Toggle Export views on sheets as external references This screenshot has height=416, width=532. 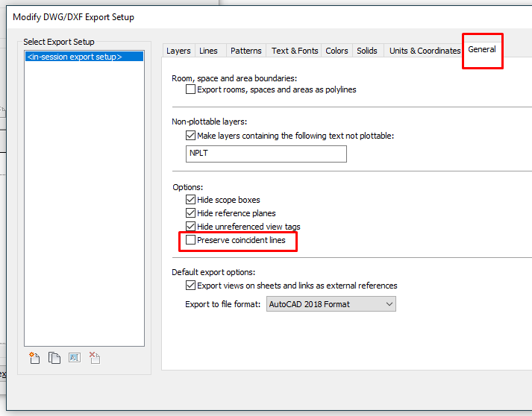click(x=190, y=285)
